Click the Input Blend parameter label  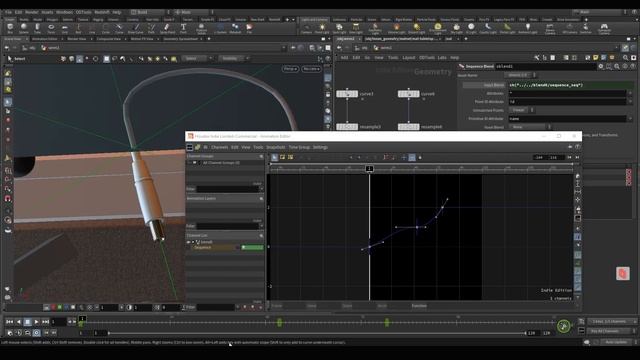(x=494, y=85)
